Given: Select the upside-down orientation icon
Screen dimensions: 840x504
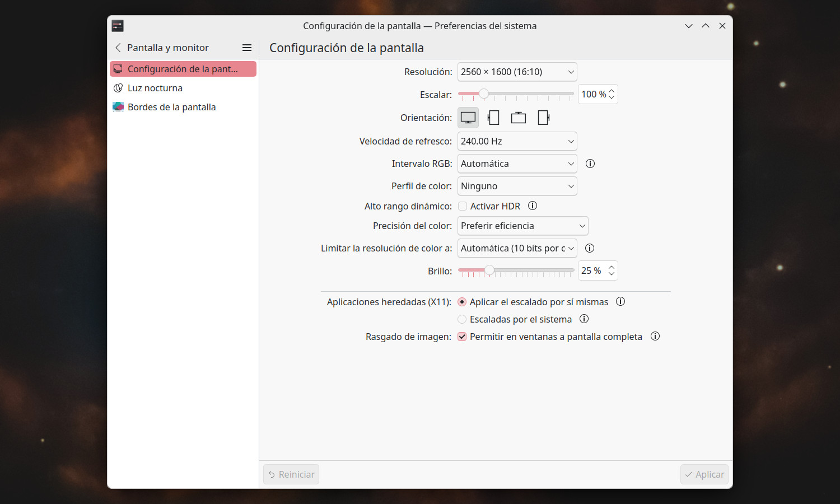Looking at the screenshot, I should (519, 118).
